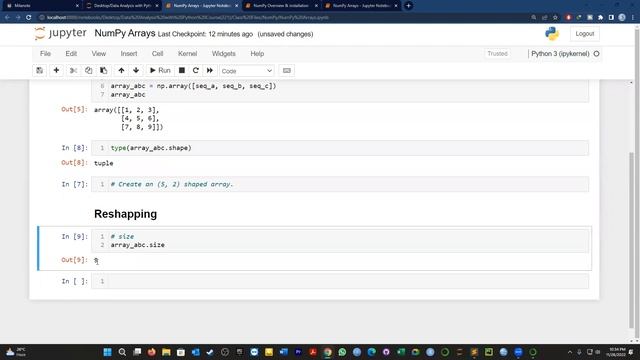The height and width of the screenshot is (360, 640).
Task: Open the Edit menu
Action: point(71,54)
